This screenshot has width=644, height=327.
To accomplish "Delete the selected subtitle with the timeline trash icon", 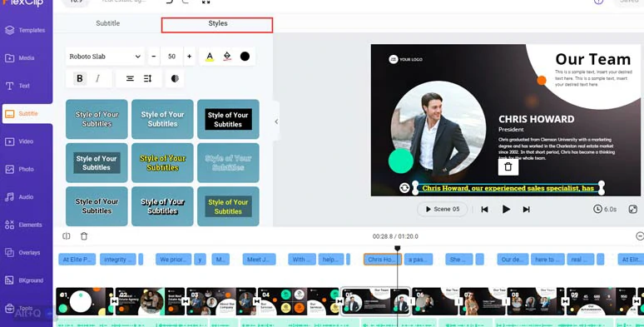I will [x=84, y=236].
